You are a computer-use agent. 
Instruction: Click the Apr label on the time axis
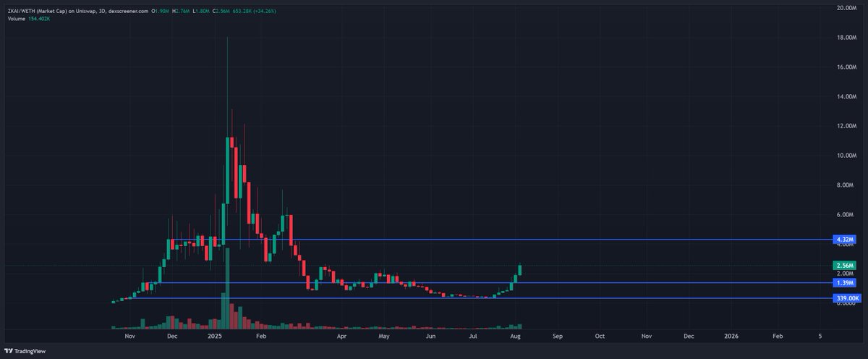(342, 337)
